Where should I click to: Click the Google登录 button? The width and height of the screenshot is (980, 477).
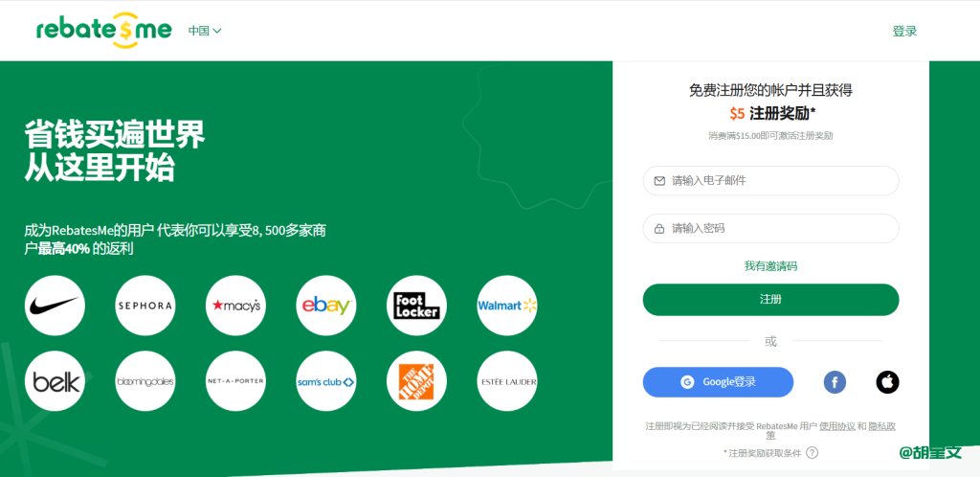pyautogui.click(x=718, y=382)
